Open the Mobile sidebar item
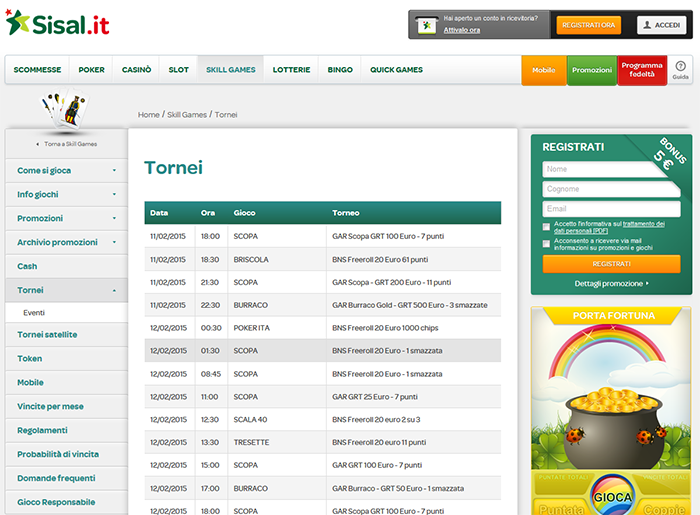Viewport: 700px width, 515px height. [x=66, y=382]
